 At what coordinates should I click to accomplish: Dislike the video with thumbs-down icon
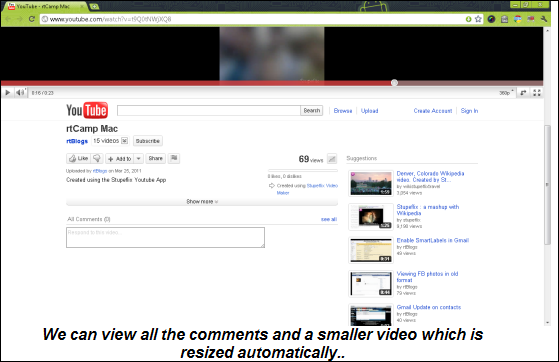pyautogui.click(x=97, y=158)
